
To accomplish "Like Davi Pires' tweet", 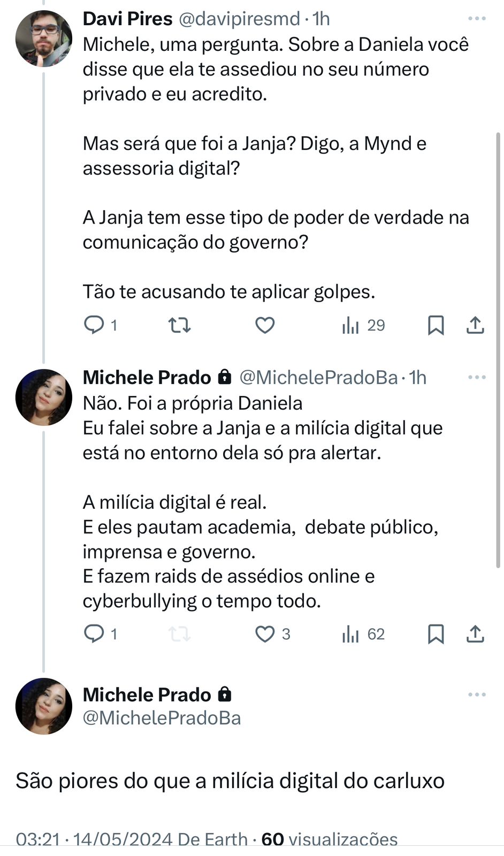I will 264,325.
